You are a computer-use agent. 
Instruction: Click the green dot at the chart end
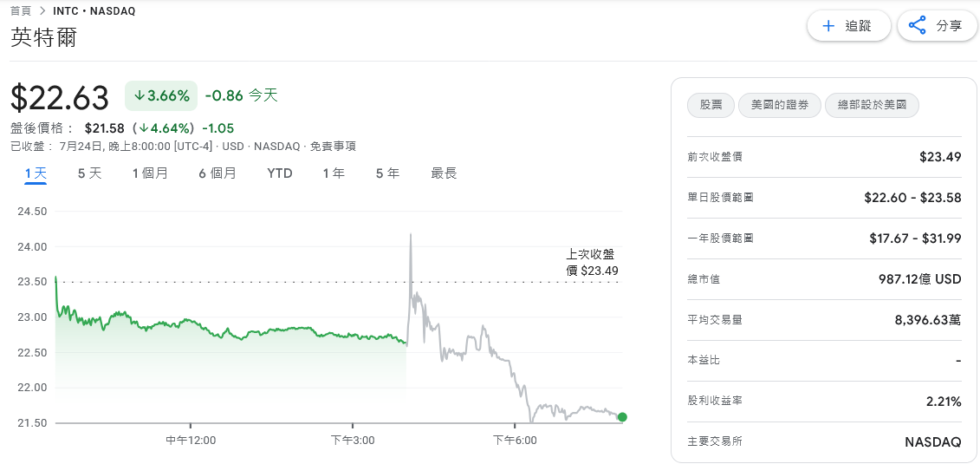(622, 417)
